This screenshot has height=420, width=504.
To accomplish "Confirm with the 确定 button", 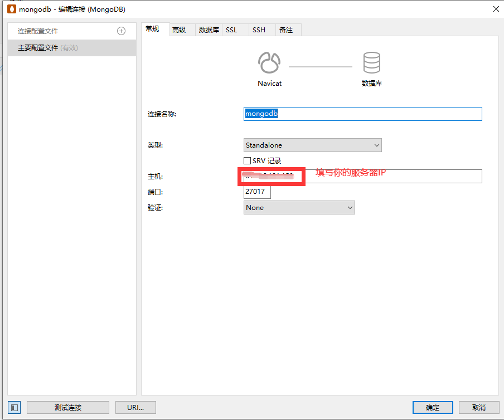I will pyautogui.click(x=433, y=408).
